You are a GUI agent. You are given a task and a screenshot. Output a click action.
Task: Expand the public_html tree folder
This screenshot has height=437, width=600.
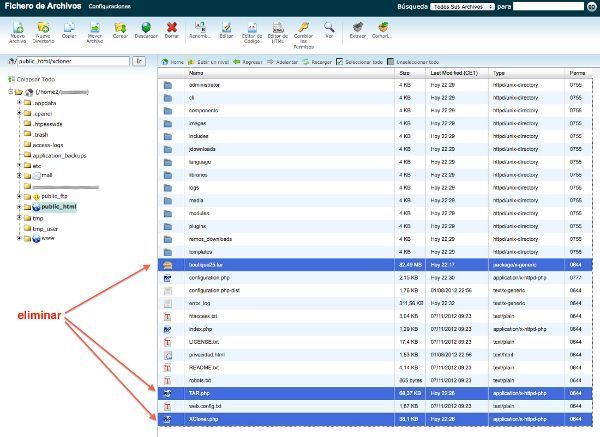tap(19, 207)
